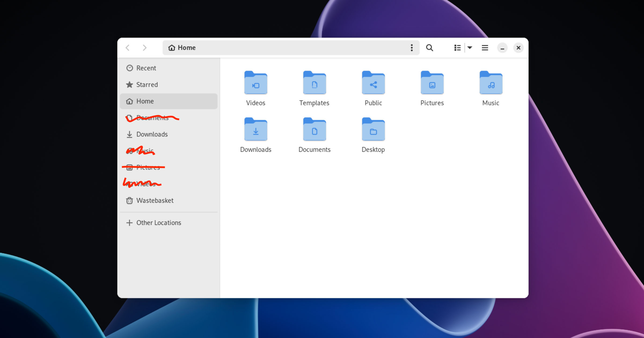Click the Home path bar button
This screenshot has height=338, width=644.
click(x=182, y=48)
